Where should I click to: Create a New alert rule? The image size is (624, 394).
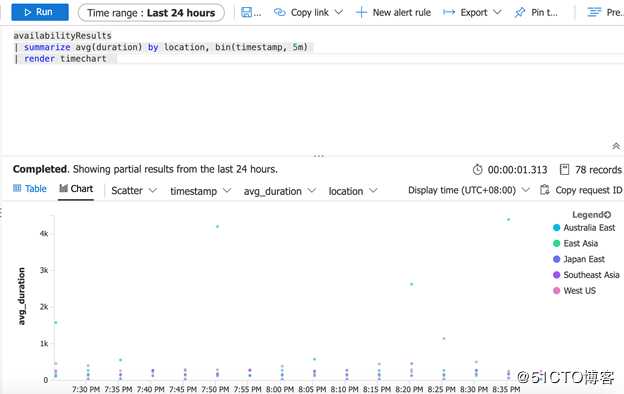[x=393, y=13]
